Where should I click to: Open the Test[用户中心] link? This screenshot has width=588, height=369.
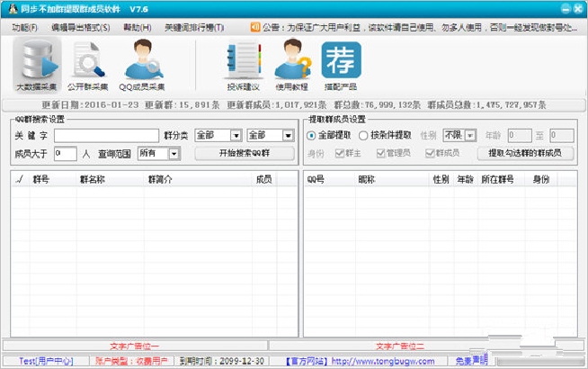(x=46, y=361)
